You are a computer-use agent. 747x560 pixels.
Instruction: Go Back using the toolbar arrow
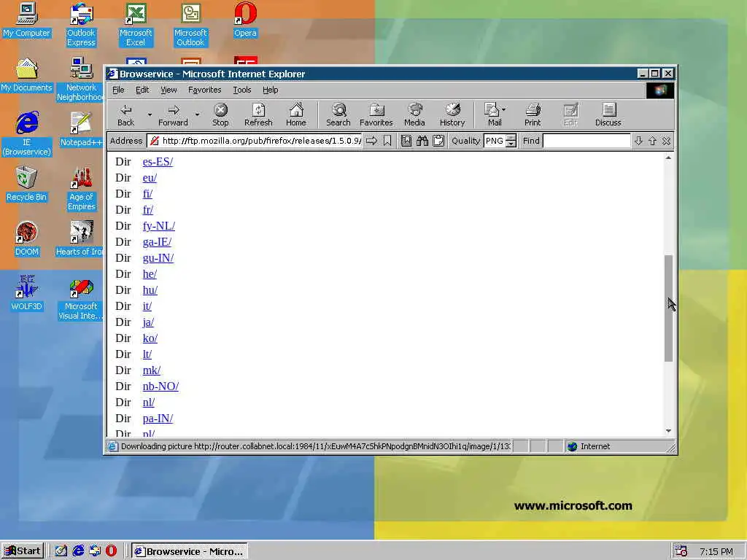pyautogui.click(x=125, y=115)
